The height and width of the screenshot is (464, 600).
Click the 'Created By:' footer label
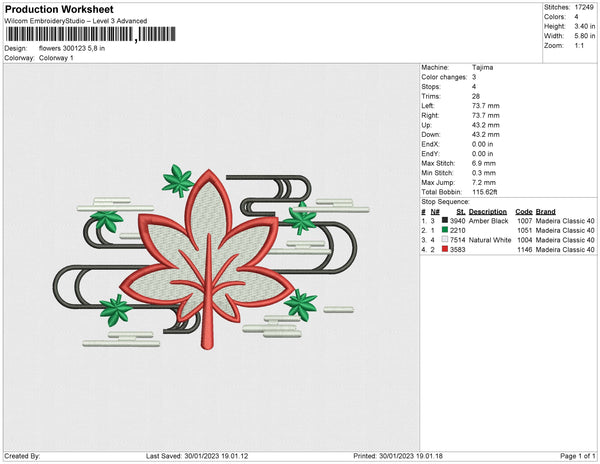pos(22,456)
